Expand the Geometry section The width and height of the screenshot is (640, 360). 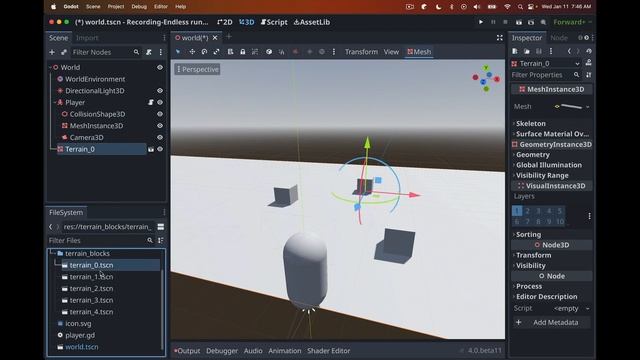tap(532, 155)
